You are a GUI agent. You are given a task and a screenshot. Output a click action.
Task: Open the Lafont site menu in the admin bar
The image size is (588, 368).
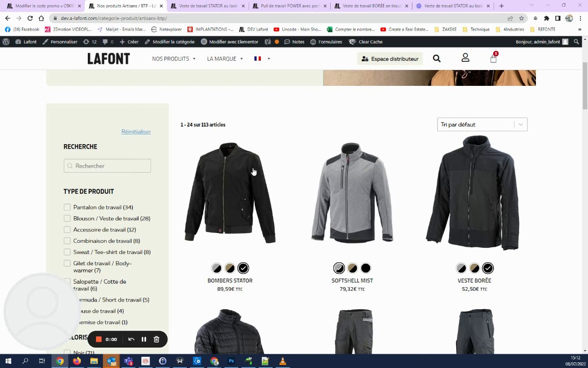pyautogui.click(x=26, y=42)
